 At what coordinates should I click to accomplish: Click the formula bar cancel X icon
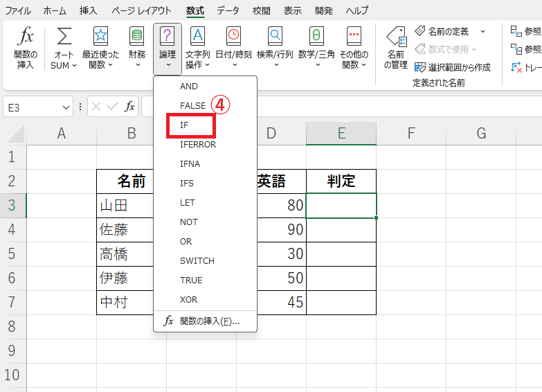96,107
